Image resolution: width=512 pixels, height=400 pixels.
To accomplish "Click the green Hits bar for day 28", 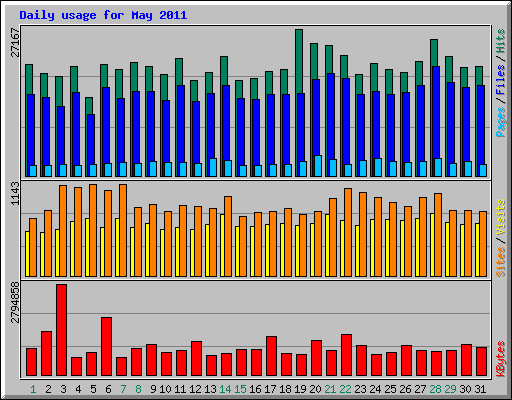I will pyautogui.click(x=434, y=53).
